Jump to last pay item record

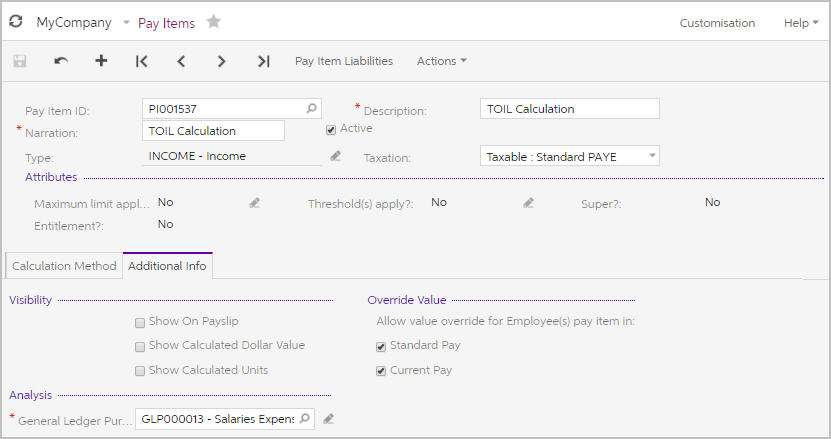point(263,61)
